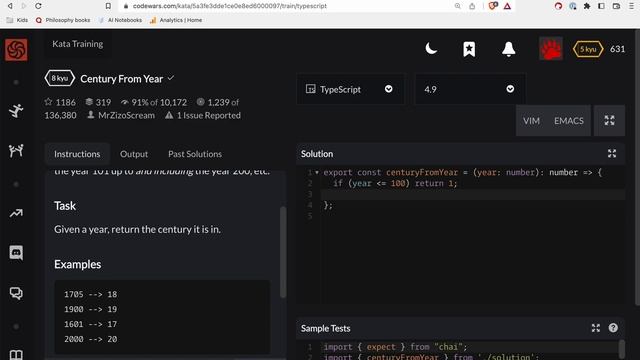Screen dimensions: 640x360
Task: Click the Examples heading
Action: (x=78, y=264)
